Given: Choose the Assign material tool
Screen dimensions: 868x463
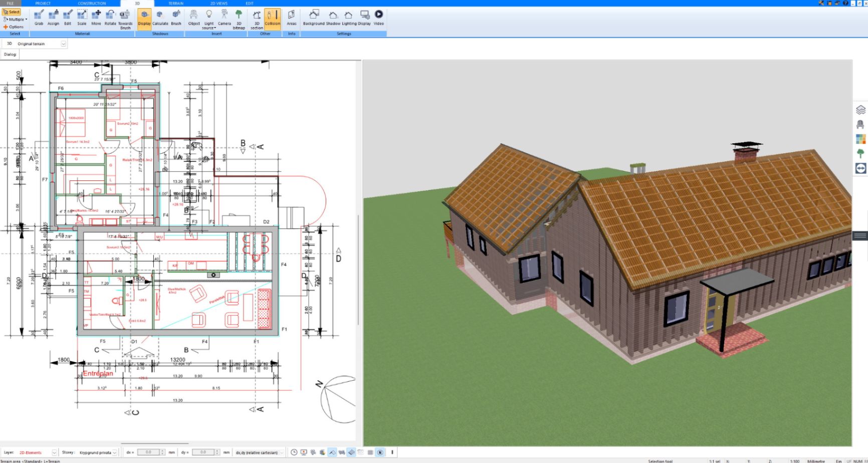Looking at the screenshot, I should coord(53,18).
